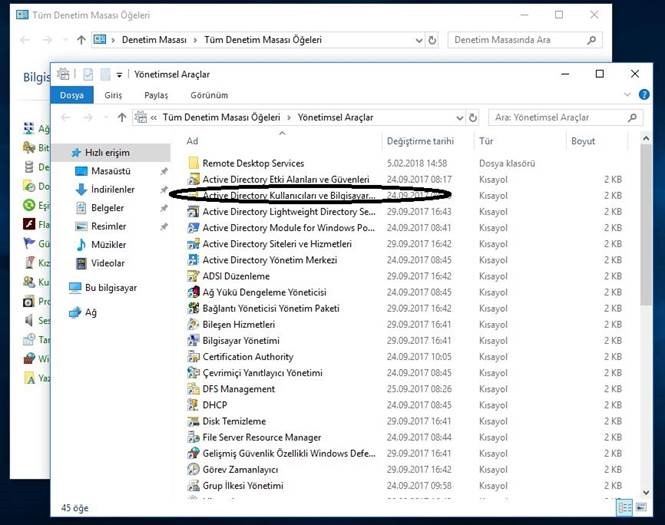Open Active Directory Yönetim Merkezi icon

tap(193, 260)
